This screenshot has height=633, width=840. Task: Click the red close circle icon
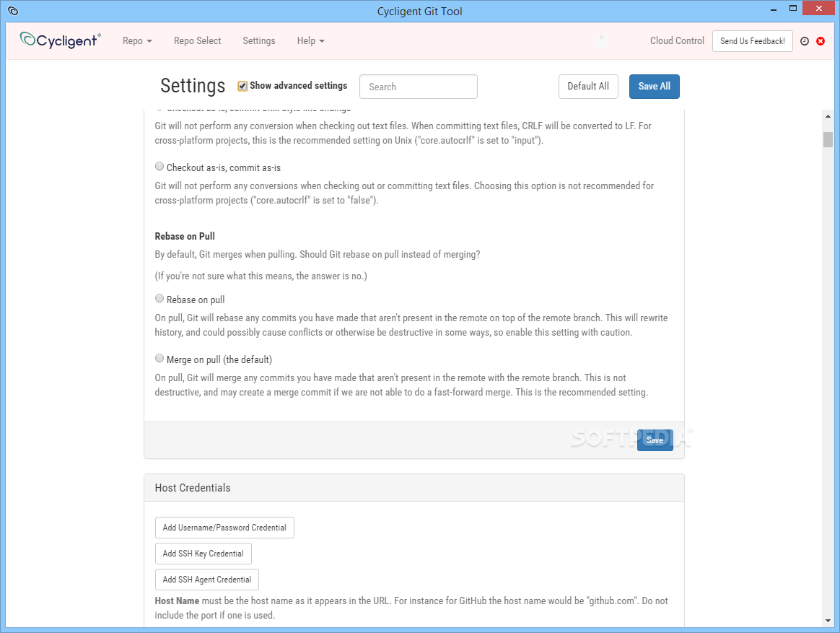(x=821, y=41)
